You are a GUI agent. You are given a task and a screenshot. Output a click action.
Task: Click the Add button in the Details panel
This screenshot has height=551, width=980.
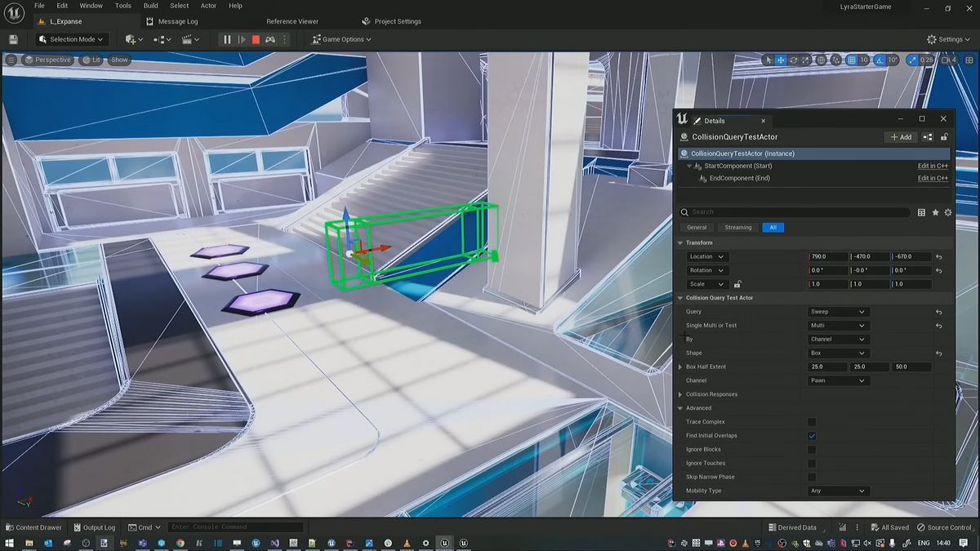[900, 137]
